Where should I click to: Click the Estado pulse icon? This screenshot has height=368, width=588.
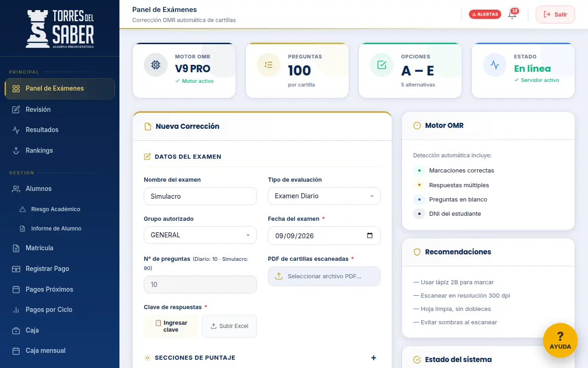tap(495, 65)
